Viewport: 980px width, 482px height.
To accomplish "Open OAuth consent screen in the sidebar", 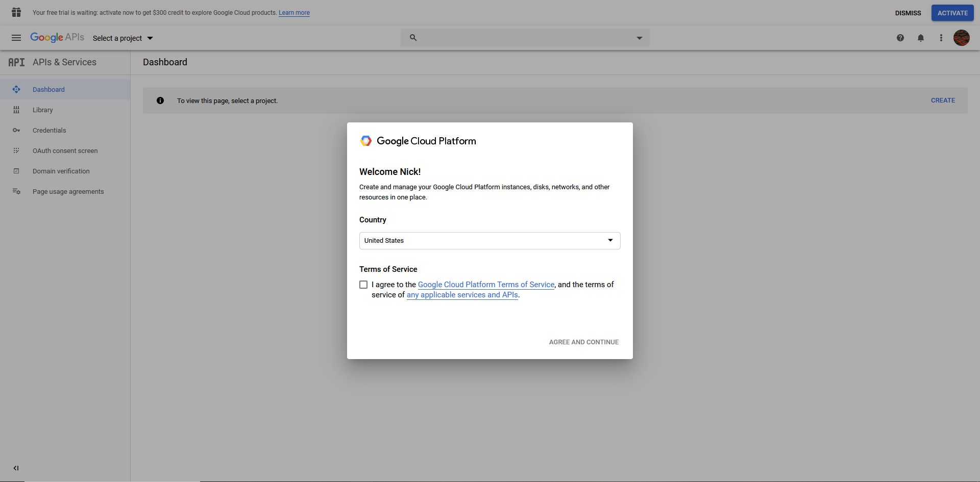I will click(x=65, y=150).
